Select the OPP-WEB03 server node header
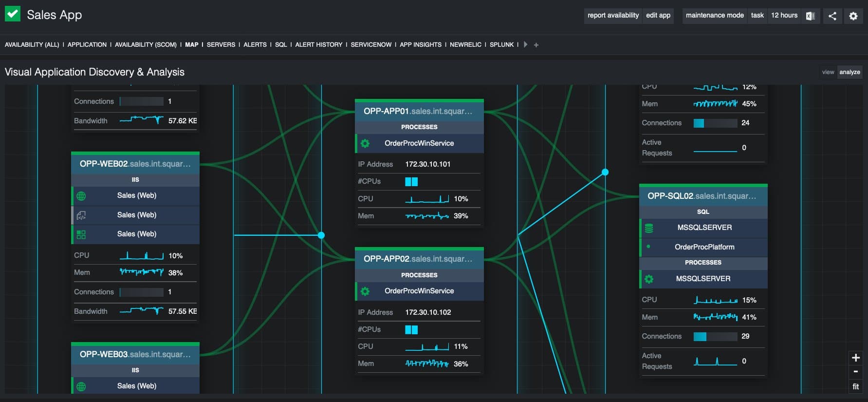 coord(135,355)
